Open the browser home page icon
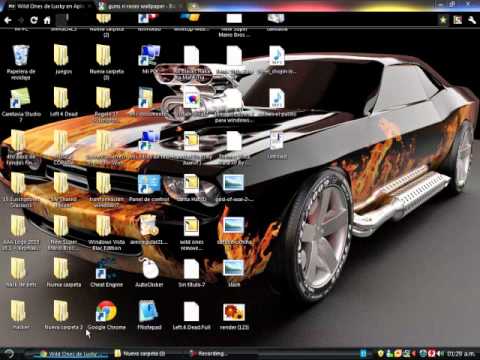Viewport: 480px width, 360px height. [x=47, y=20]
